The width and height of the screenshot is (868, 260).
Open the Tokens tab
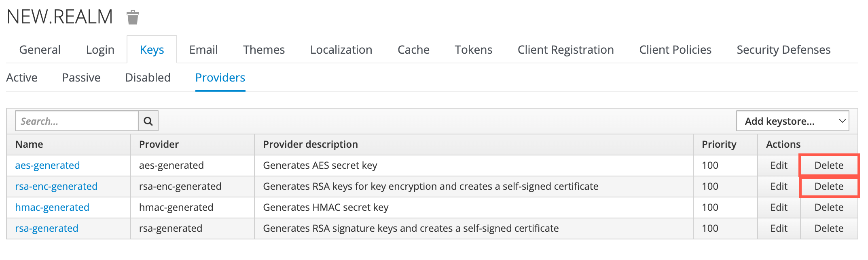(x=473, y=50)
